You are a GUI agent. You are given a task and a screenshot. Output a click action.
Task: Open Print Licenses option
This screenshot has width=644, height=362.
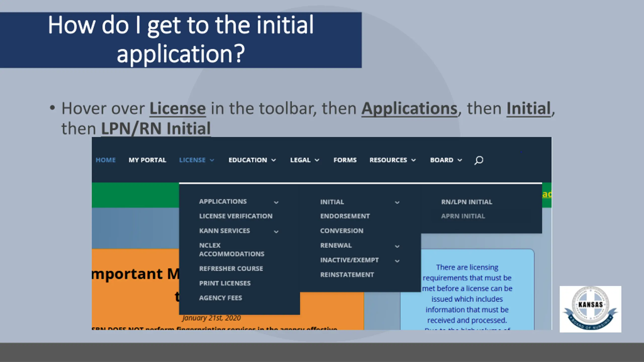click(225, 283)
